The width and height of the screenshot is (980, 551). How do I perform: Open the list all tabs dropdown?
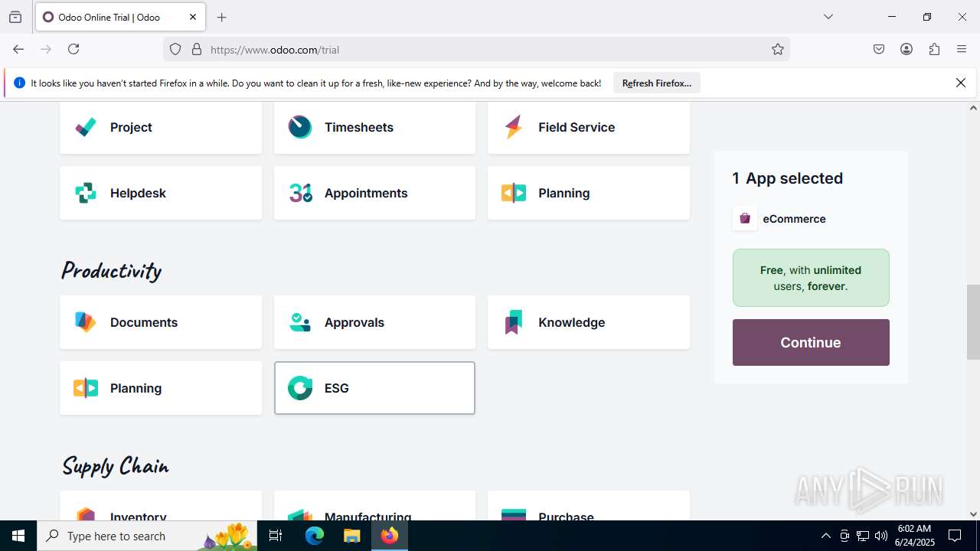pyautogui.click(x=828, y=17)
